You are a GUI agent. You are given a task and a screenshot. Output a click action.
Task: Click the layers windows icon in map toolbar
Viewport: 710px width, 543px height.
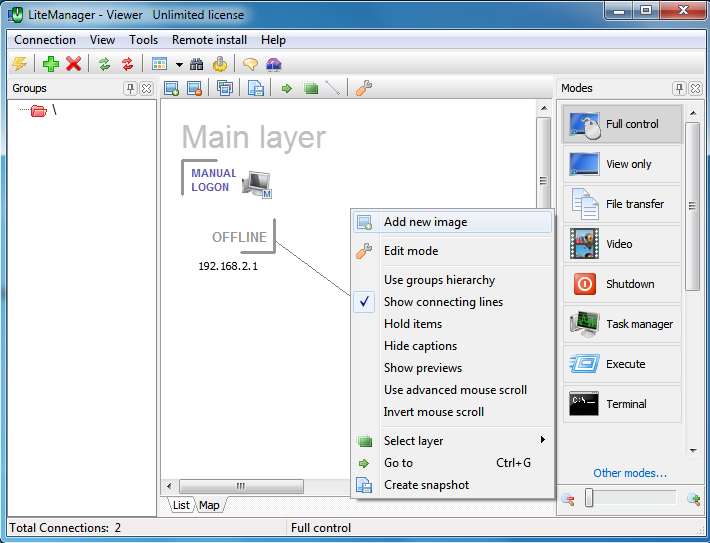pos(225,88)
